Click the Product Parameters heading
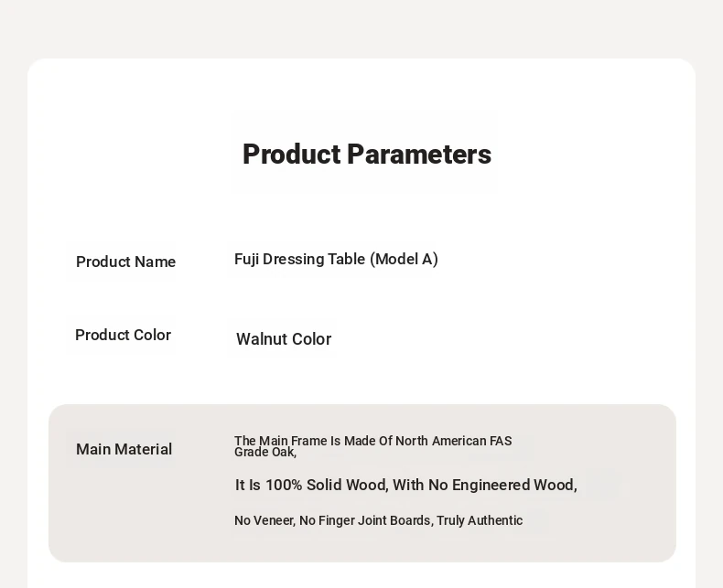 [x=367, y=155]
